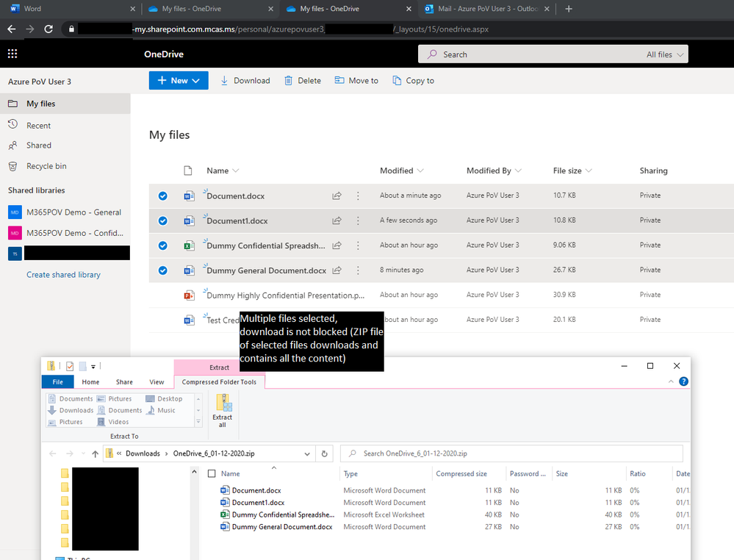Image resolution: width=734 pixels, height=560 pixels.
Task: Click the Search OneDrive zip field in Explorer
Action: (x=511, y=453)
